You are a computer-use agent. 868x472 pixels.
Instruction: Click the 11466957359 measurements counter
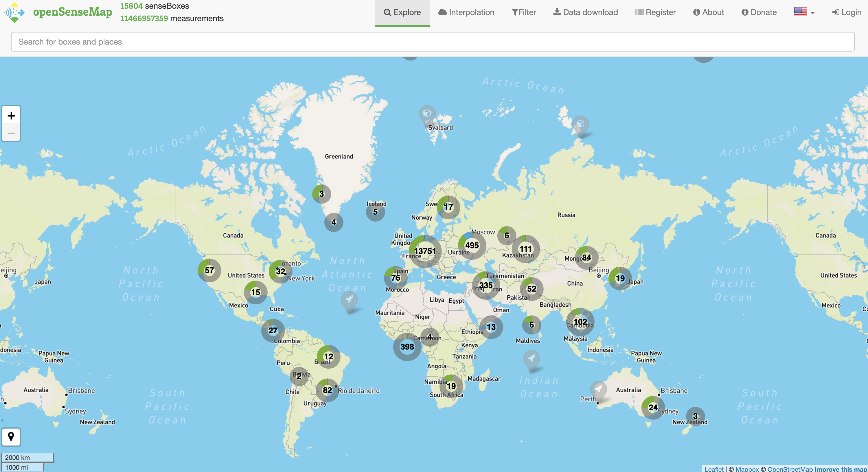point(172,18)
